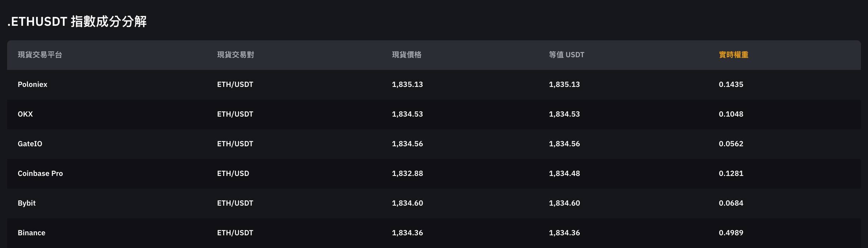This screenshot has width=868, height=248.
Task: Click the .ETHUSDT 指數成分分解 title
Action: 77,22
